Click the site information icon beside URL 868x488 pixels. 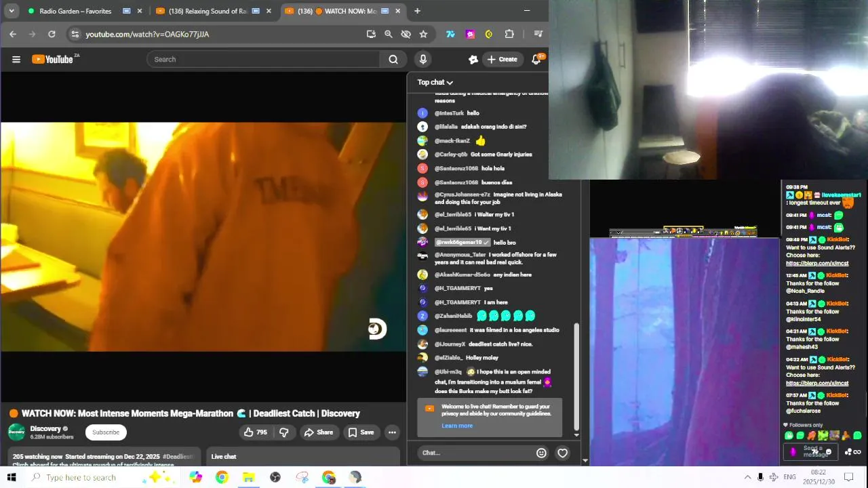[x=75, y=34]
